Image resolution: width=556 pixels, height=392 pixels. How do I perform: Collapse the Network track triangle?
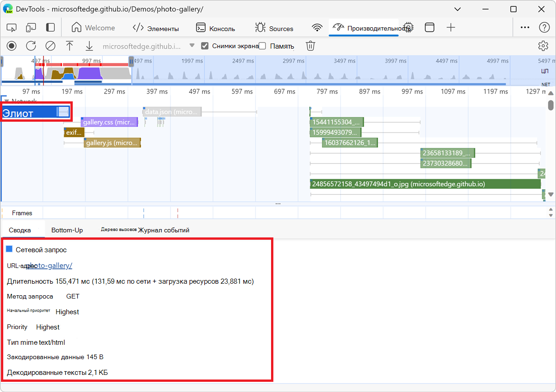[6, 101]
